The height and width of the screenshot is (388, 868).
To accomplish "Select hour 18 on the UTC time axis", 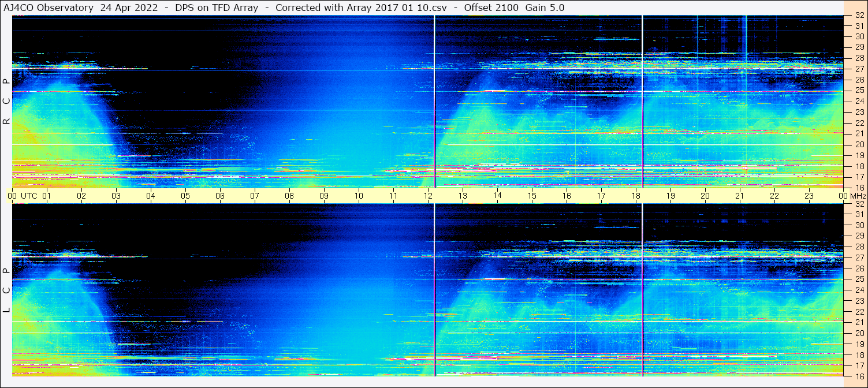I will click(636, 196).
